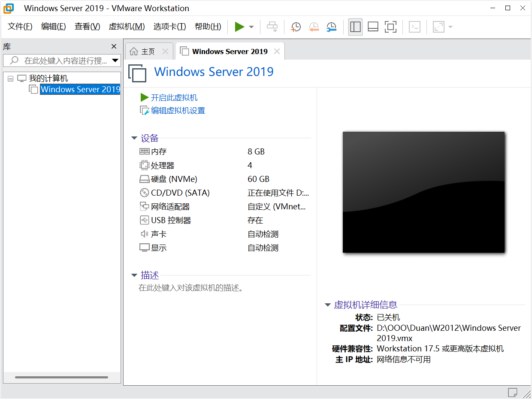Show the tab thumbnail bar icon

(372, 27)
